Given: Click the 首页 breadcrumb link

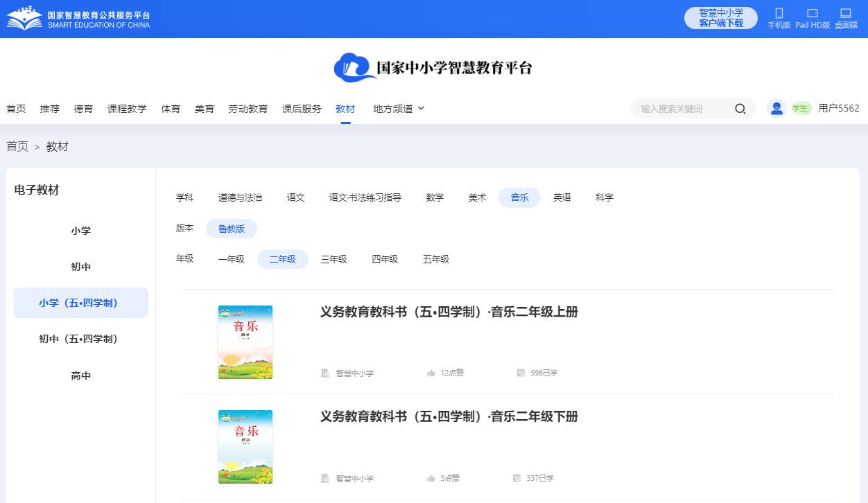Looking at the screenshot, I should pos(17,146).
